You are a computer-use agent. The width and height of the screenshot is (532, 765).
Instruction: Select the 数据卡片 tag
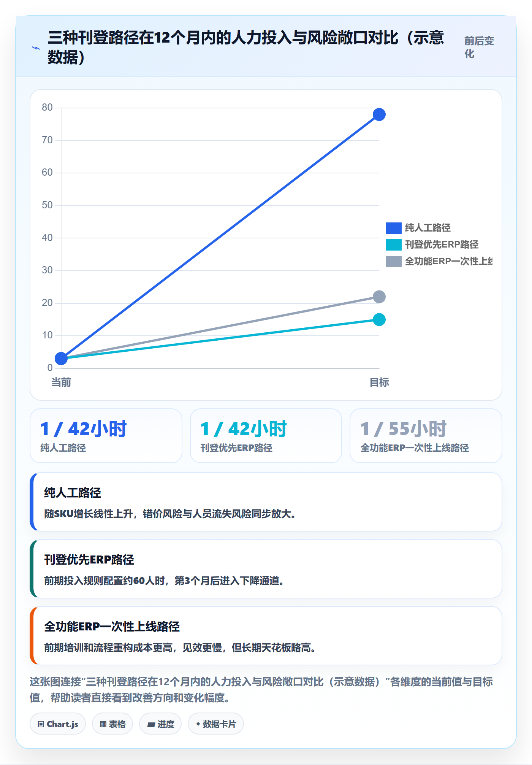[x=215, y=724]
